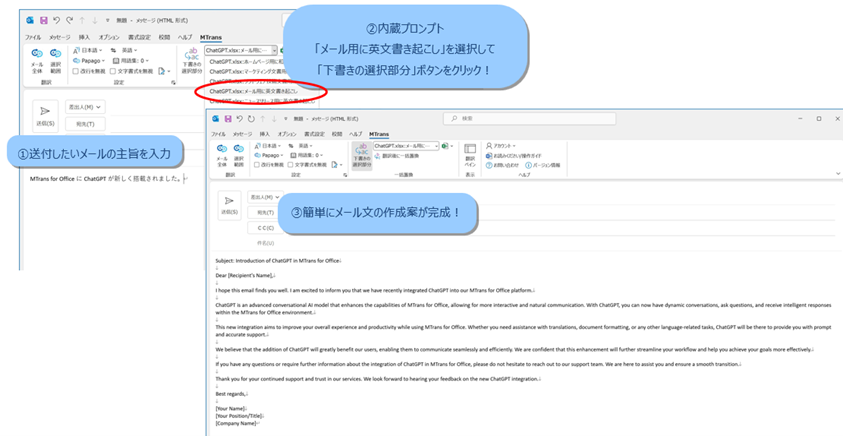Click Save icon in front window title bar
843x436 pixels.
[228, 119]
